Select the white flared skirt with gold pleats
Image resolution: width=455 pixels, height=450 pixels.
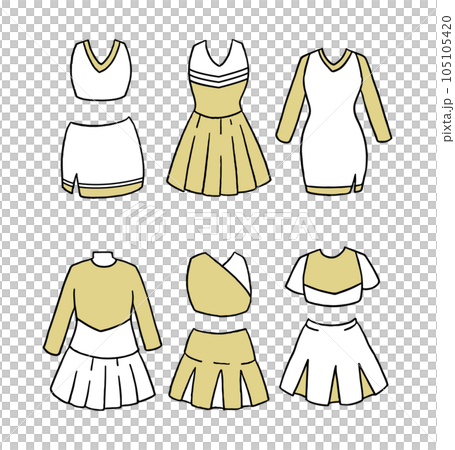334,362
